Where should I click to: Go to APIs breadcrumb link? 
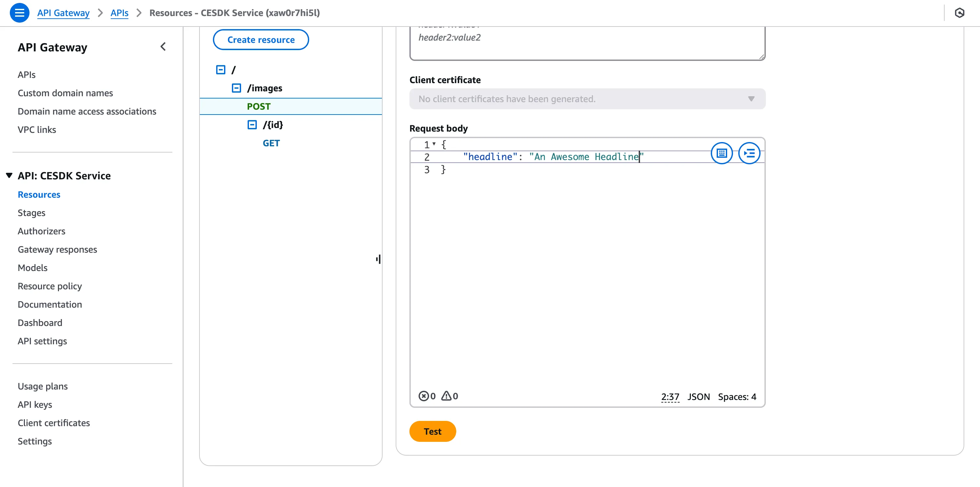(x=120, y=13)
